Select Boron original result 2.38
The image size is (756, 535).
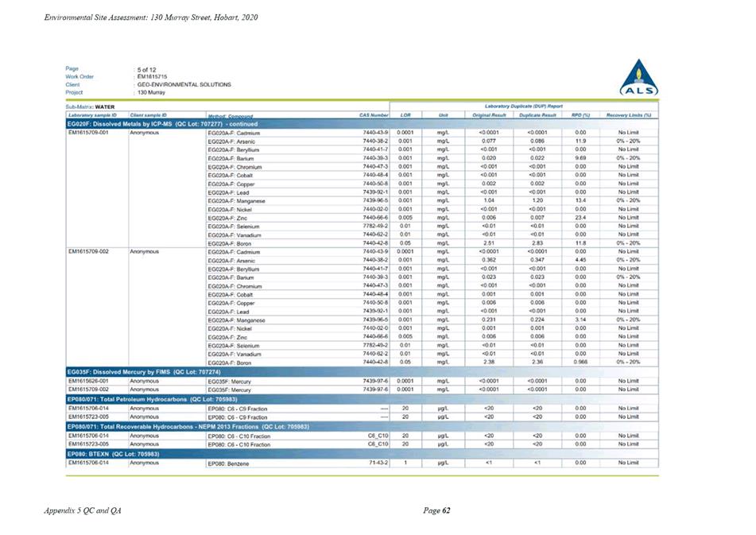point(489,362)
